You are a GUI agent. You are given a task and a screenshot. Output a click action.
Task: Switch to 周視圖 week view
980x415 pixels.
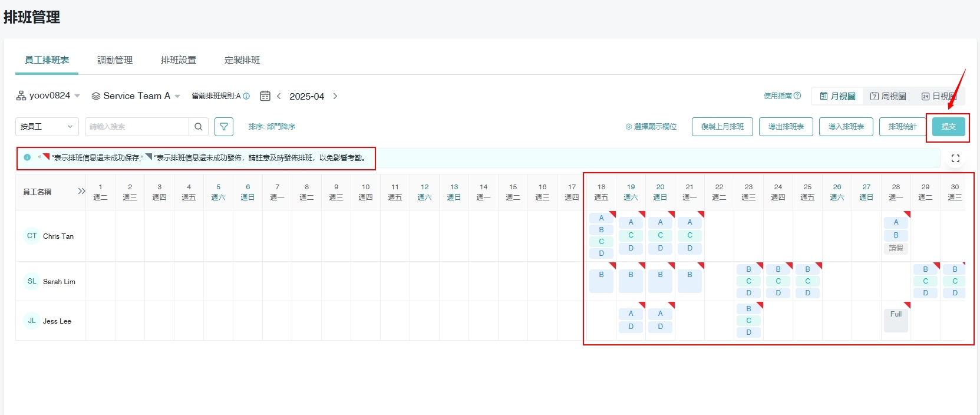click(888, 96)
